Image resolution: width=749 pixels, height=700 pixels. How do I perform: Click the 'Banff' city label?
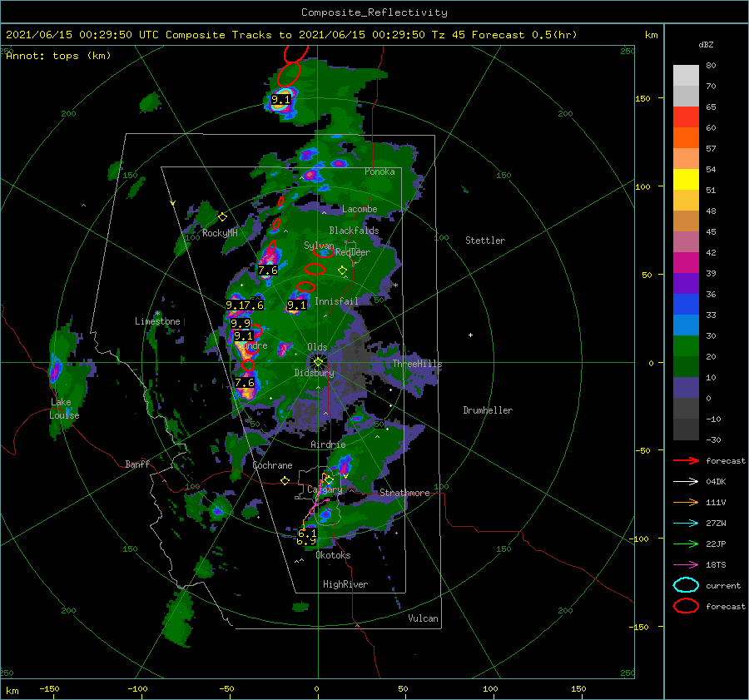[137, 464]
